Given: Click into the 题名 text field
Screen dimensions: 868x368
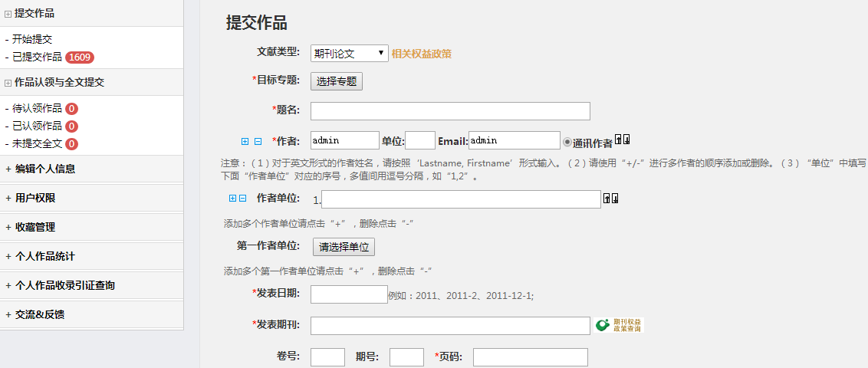Looking at the screenshot, I should [450, 111].
